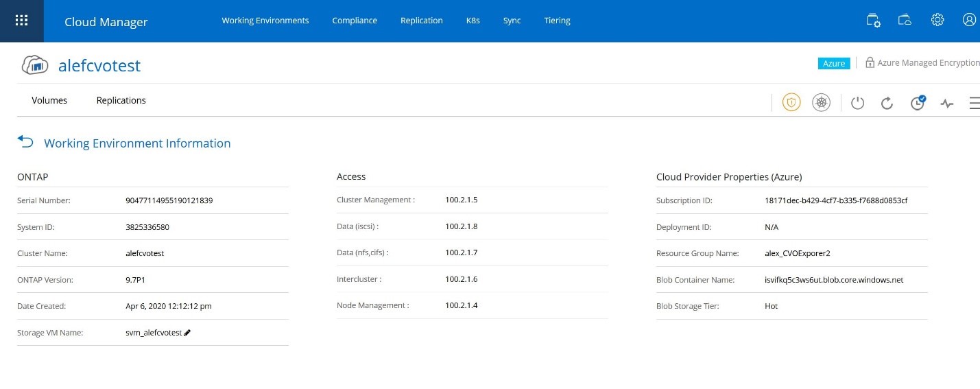This screenshot has width=980, height=389.
Task: Click the alefcvotest cloud environment icon
Action: [x=35, y=65]
